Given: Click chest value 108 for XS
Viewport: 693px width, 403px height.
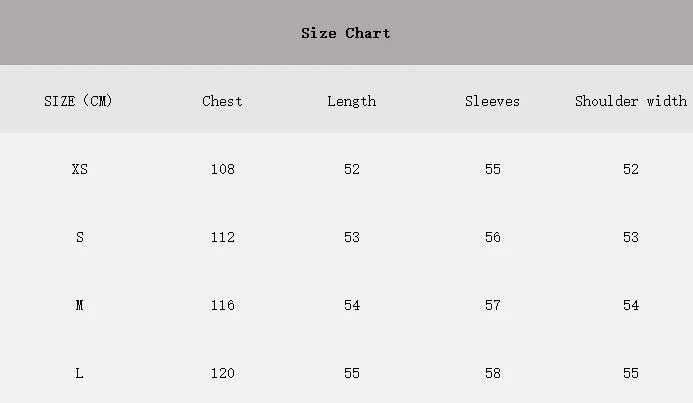Looking at the screenshot, I should (223, 169).
